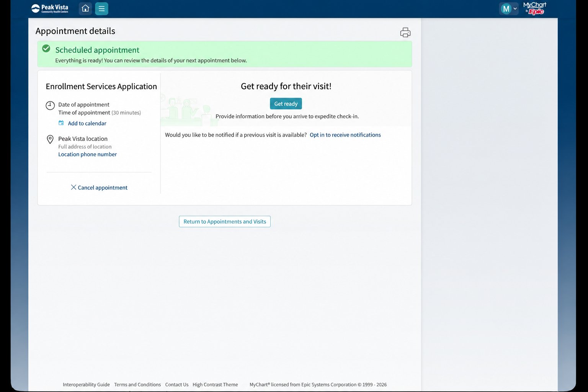Click the Get ready for their visit heading
Image resolution: width=588 pixels, height=392 pixels.
click(x=286, y=86)
